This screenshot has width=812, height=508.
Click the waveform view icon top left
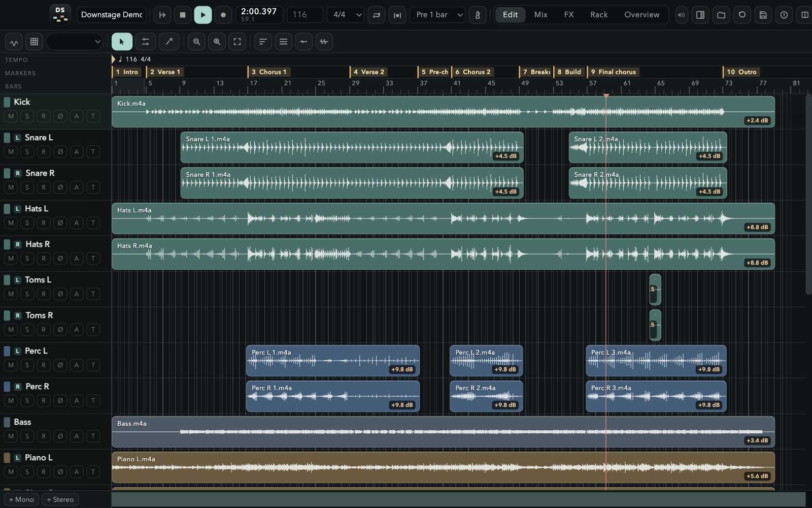[x=14, y=42]
